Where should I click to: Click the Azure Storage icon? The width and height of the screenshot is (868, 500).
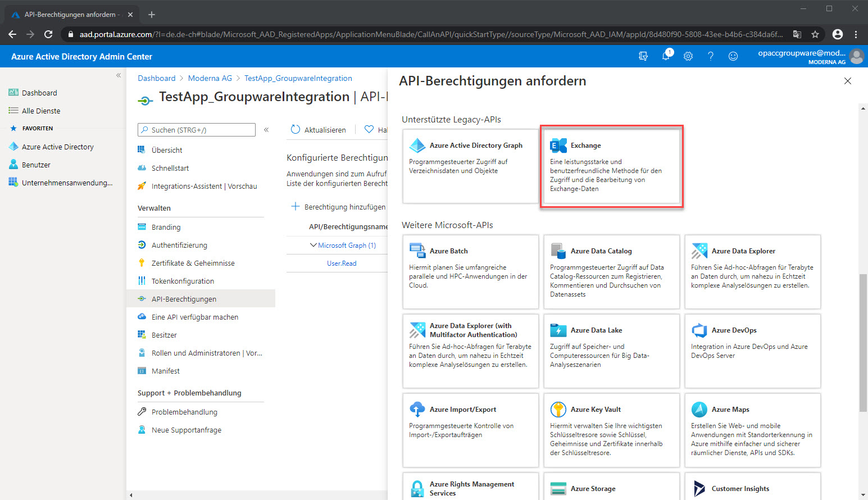coord(558,489)
